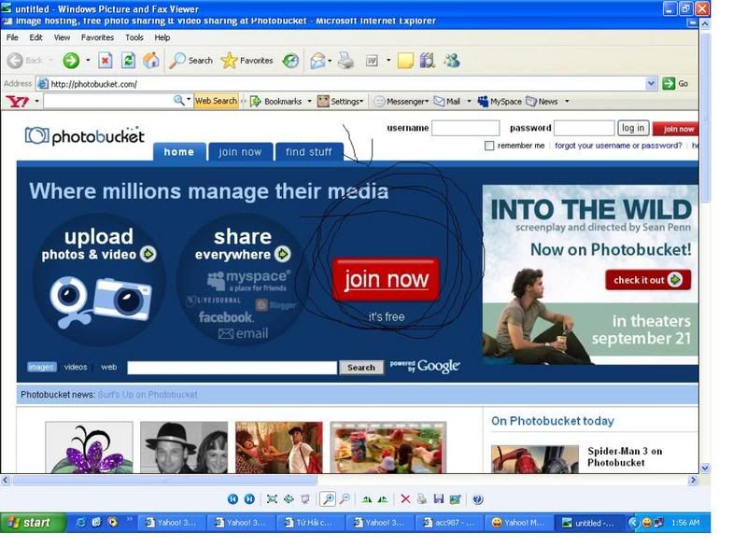Select the Zoom Out magnifier tool
The width and height of the screenshot is (747, 560).
point(345,498)
